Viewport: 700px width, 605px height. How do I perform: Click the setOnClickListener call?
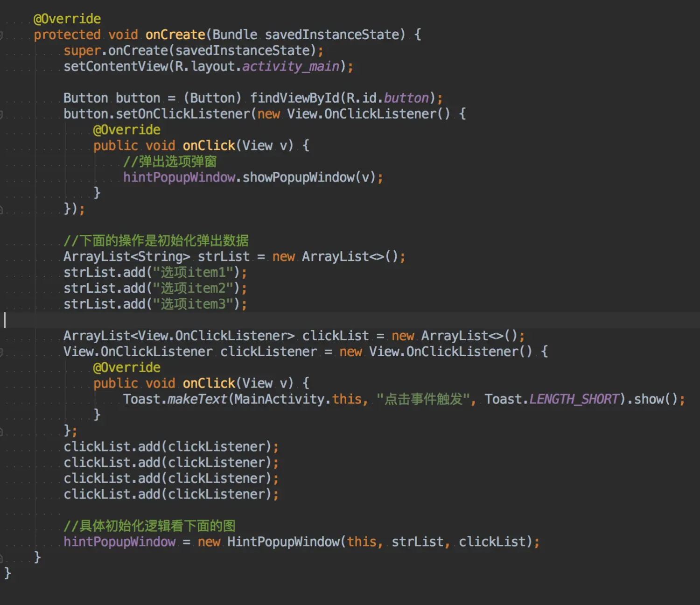tap(183, 114)
